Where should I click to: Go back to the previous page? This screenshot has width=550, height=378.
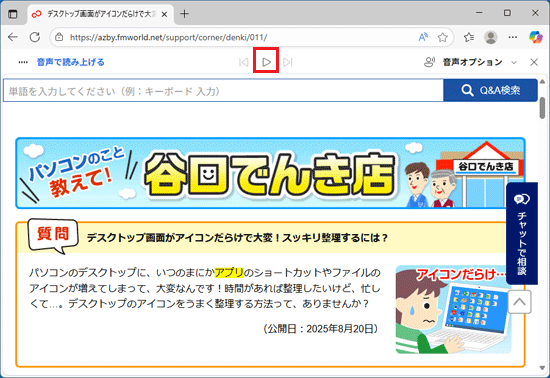coord(13,37)
